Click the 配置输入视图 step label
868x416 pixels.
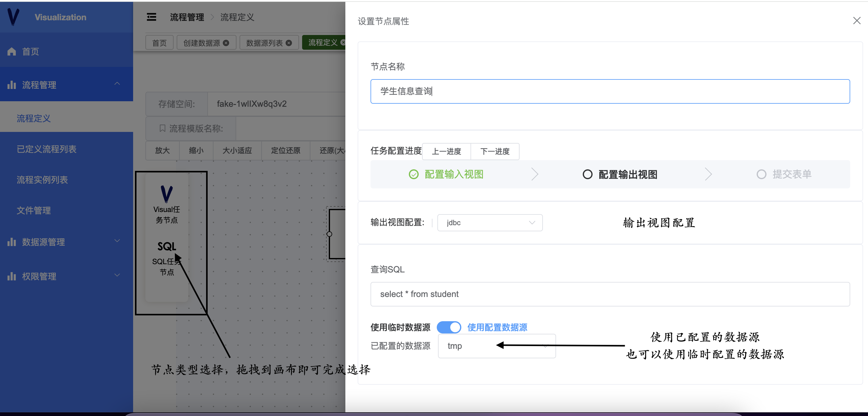(x=454, y=174)
